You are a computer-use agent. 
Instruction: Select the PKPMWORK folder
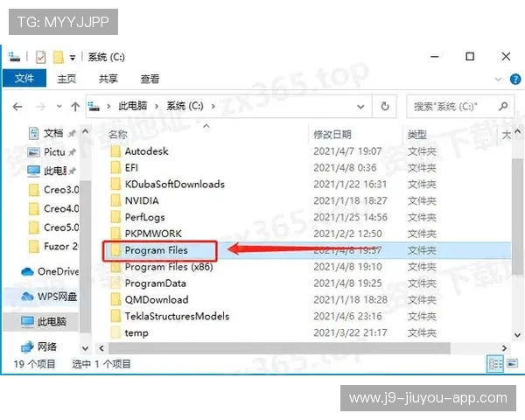pos(153,234)
